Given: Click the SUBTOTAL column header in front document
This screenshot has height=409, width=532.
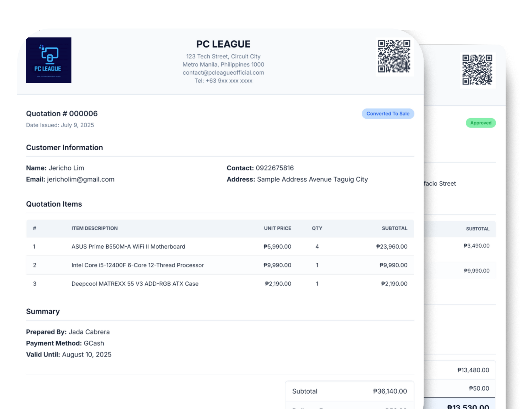Looking at the screenshot, I should 394,228.
